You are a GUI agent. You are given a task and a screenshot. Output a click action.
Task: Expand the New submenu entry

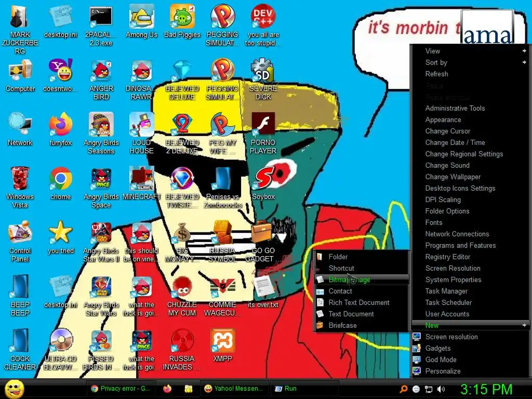pyautogui.click(x=470, y=325)
